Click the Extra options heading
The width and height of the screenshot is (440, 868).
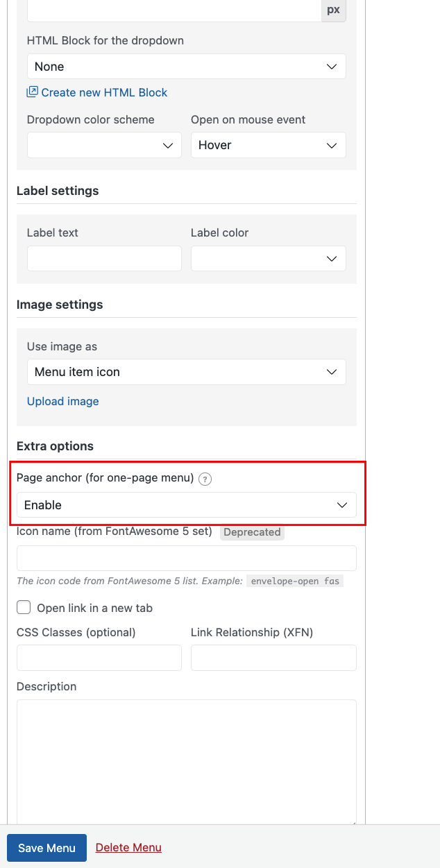pyautogui.click(x=55, y=446)
